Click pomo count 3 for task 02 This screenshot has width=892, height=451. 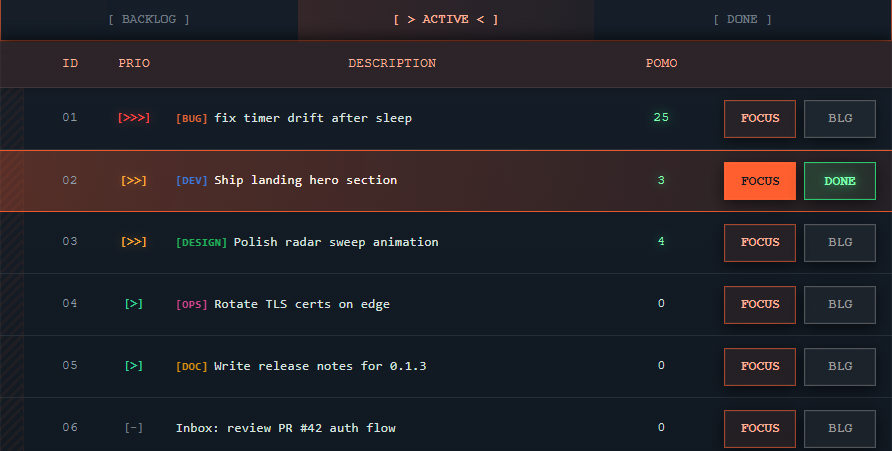[661, 180]
